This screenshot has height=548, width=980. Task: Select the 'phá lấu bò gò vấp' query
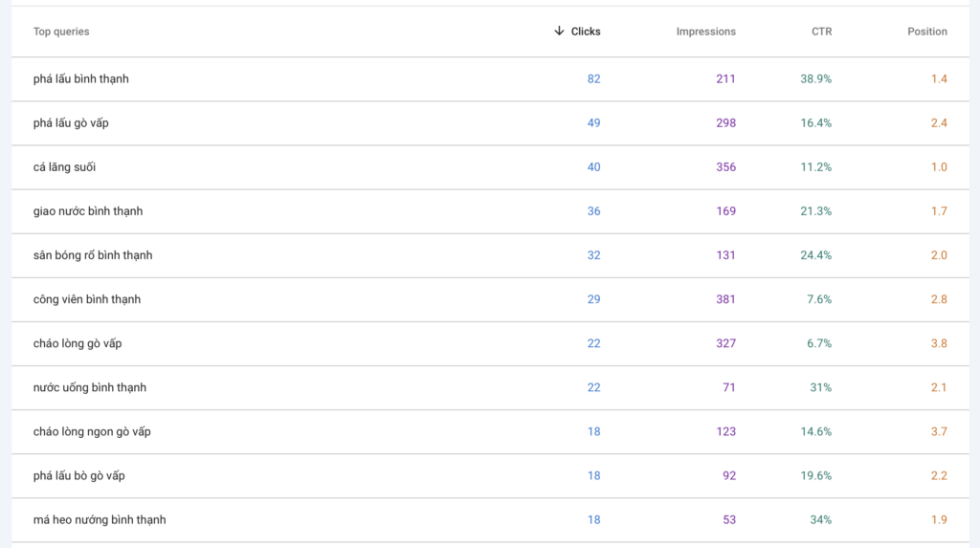point(79,475)
